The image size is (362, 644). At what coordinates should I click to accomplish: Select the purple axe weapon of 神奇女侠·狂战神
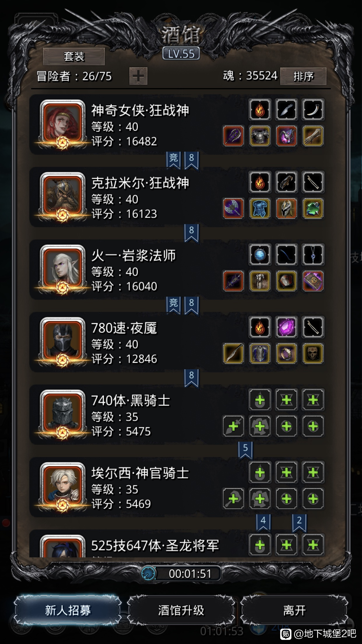tap(233, 136)
